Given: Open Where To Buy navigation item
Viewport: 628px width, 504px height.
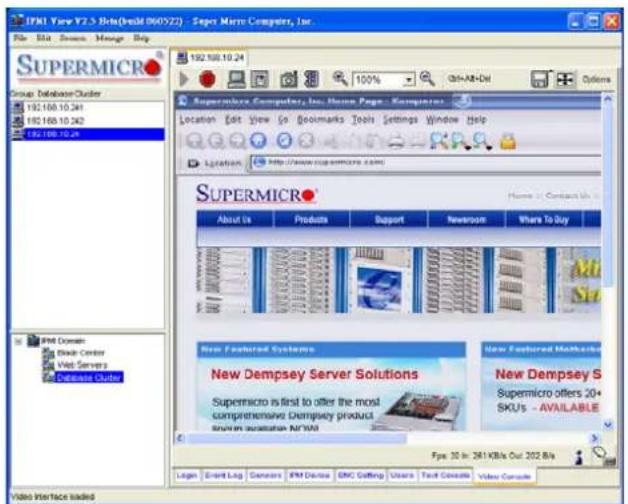Looking at the screenshot, I should point(544,219).
